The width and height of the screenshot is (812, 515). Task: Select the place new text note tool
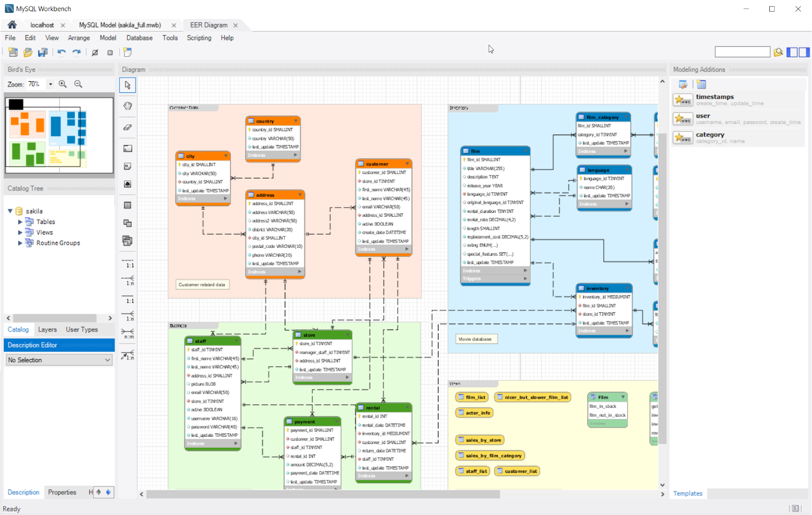[127, 166]
